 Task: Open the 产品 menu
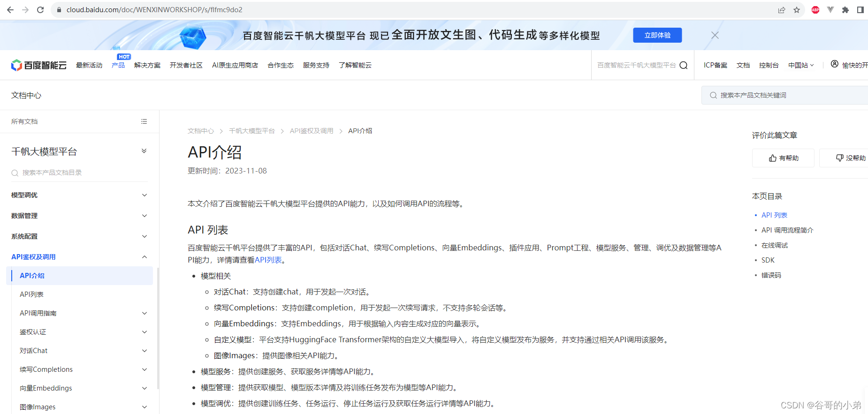(x=118, y=65)
